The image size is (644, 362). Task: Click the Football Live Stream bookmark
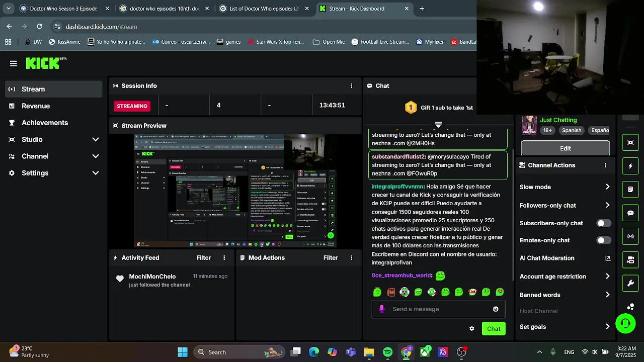380,42
